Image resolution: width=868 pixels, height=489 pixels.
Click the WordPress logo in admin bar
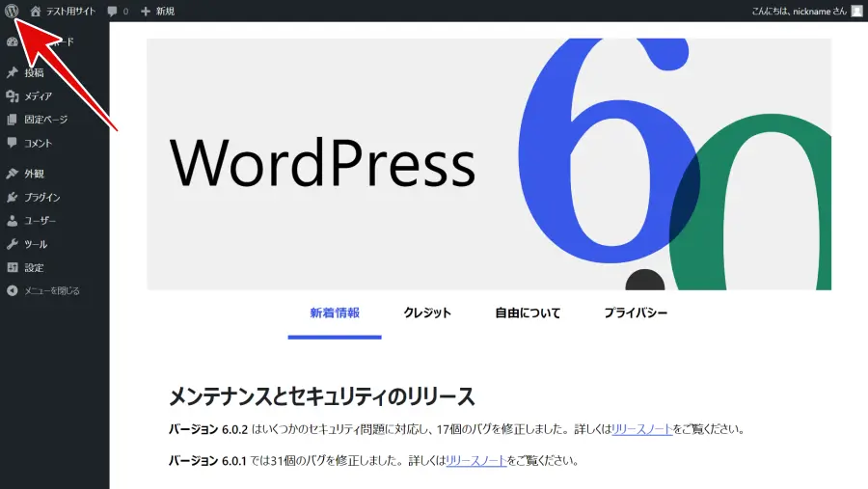click(x=12, y=11)
